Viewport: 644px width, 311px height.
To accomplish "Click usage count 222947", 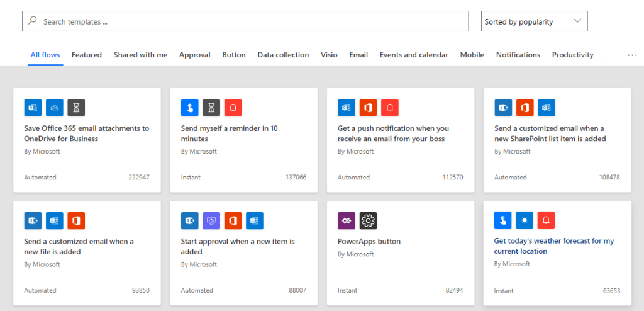I will pos(139,178).
